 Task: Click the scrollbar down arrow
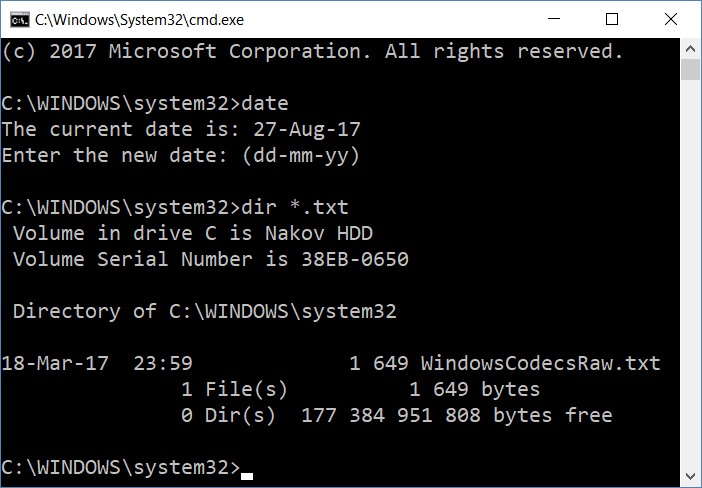[690, 476]
